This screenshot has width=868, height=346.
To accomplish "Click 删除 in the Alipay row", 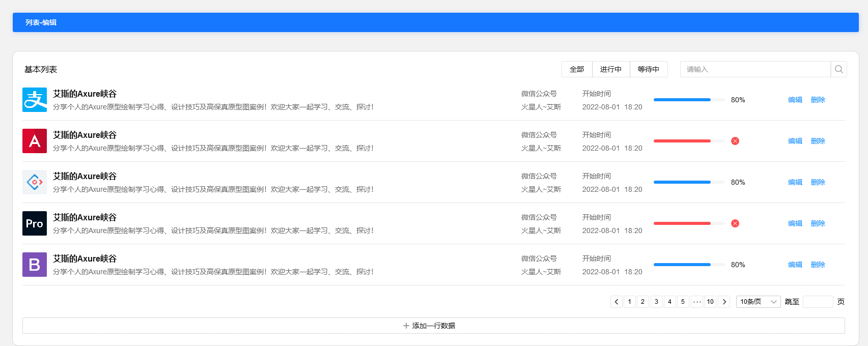I will [818, 100].
